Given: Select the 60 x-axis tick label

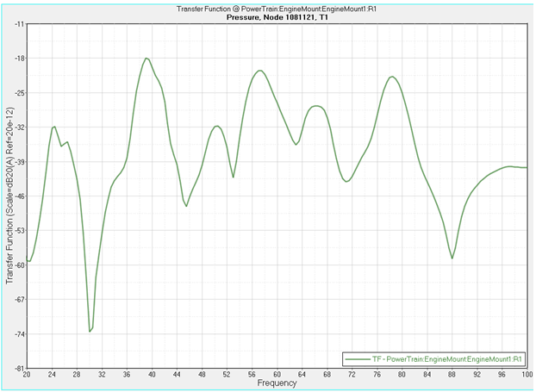Looking at the screenshot, I should [x=277, y=376].
